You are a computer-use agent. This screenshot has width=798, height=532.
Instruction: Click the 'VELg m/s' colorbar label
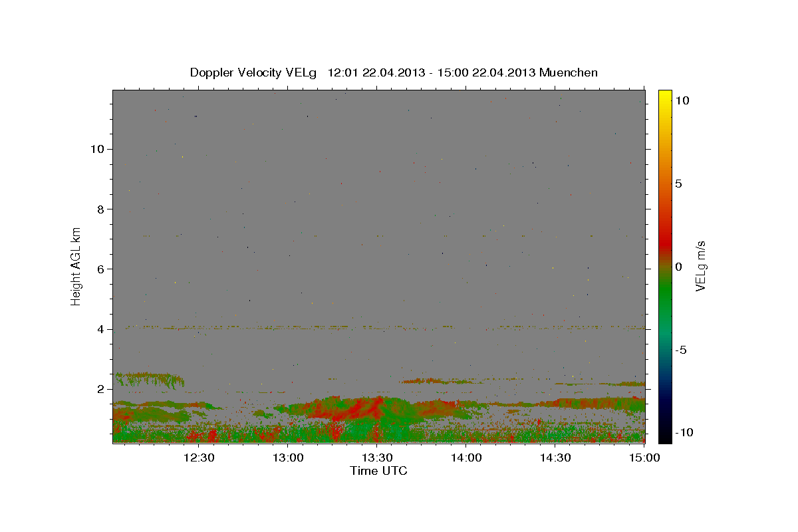[700, 267]
